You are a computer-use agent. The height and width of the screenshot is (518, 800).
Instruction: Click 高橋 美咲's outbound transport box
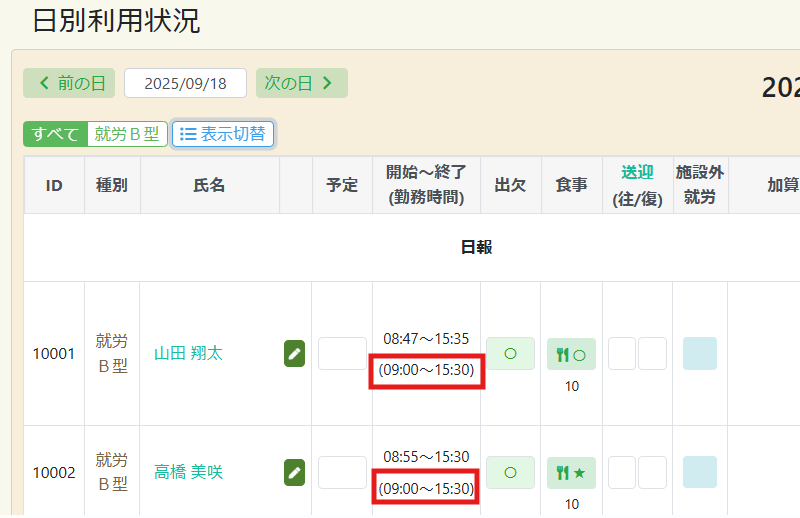[x=622, y=472]
